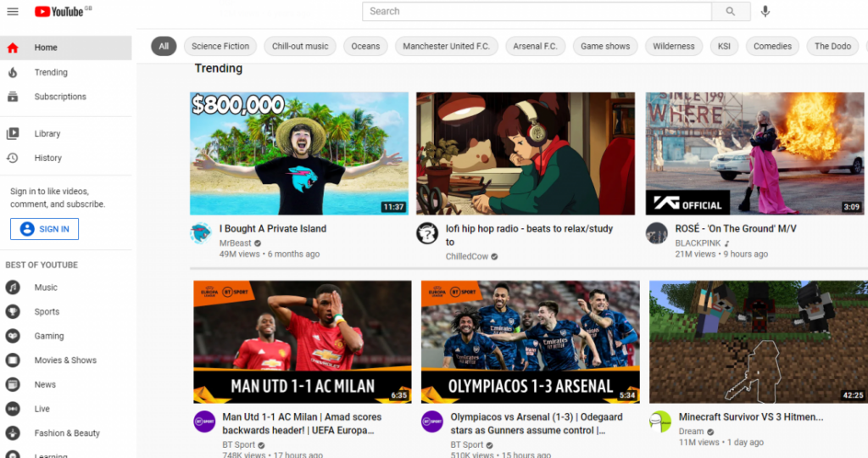Select the Arsenal F.C. chip
This screenshot has height=458, width=868.
click(536, 47)
